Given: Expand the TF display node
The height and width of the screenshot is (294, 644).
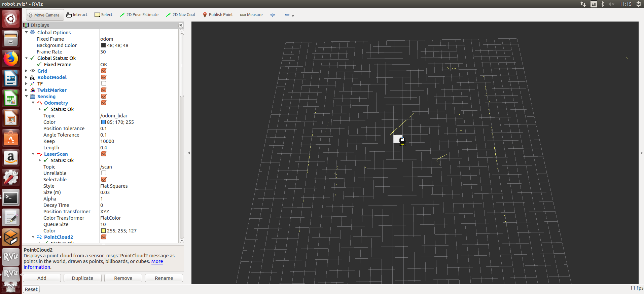Looking at the screenshot, I should coord(27,84).
